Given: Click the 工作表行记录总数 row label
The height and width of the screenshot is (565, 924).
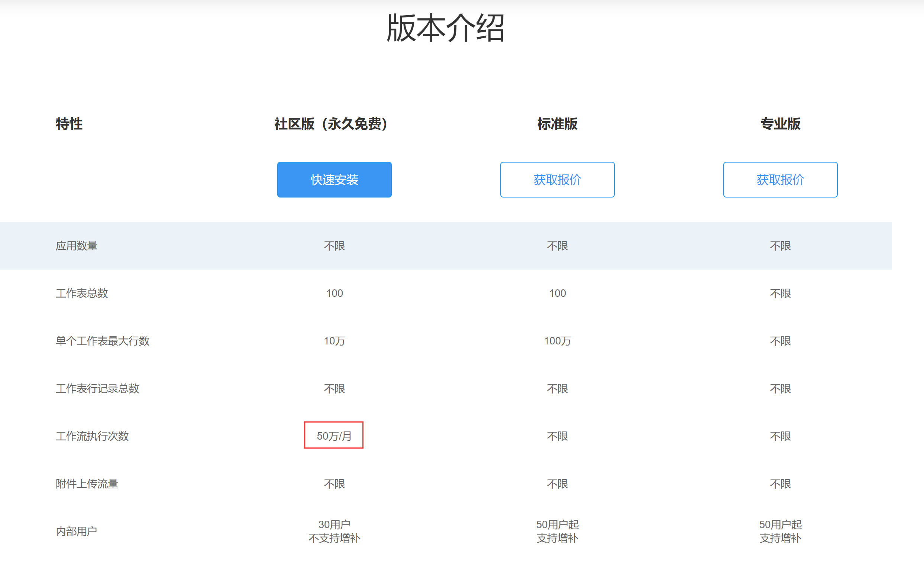Looking at the screenshot, I should click(x=97, y=388).
